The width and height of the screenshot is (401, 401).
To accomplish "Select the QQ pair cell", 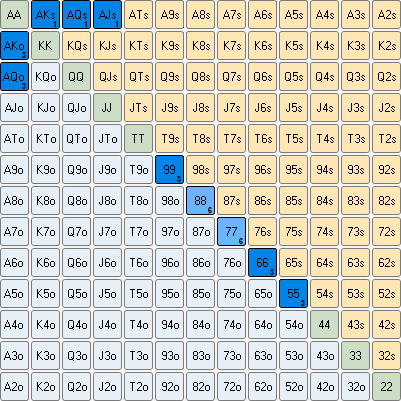I will pos(76,77).
